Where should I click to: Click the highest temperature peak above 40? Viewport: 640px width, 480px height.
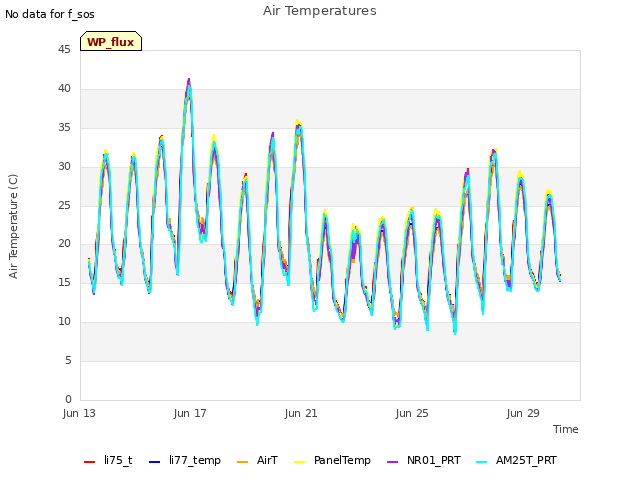[189, 81]
